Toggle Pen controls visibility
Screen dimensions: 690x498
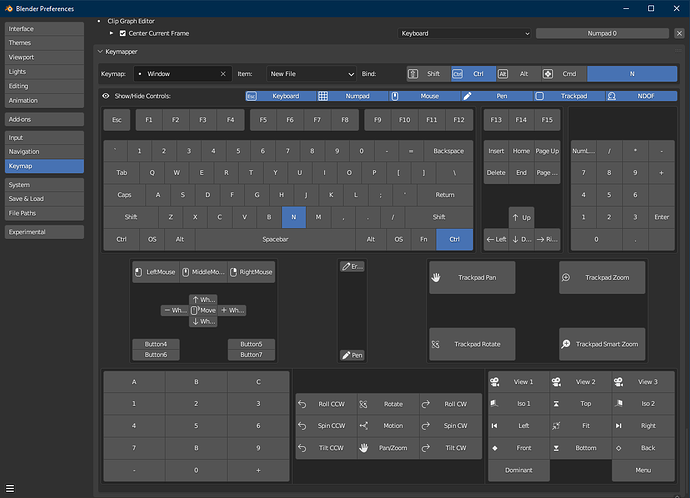496,96
